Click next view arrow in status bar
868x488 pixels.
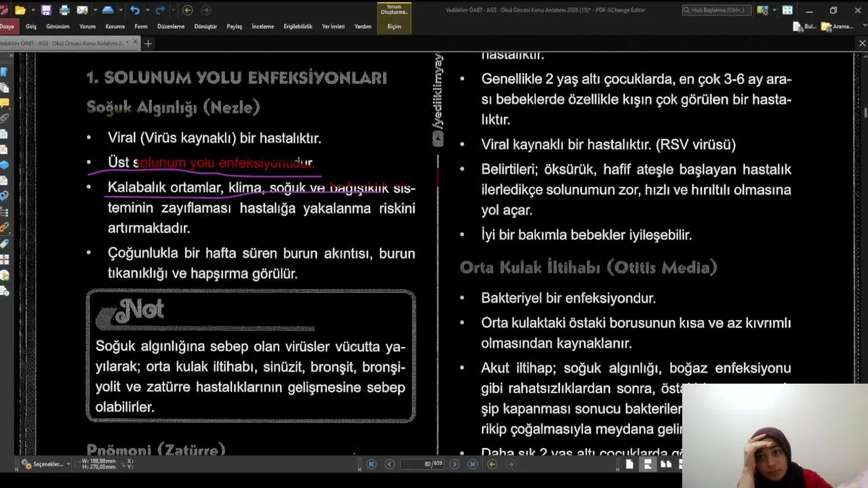point(511,464)
